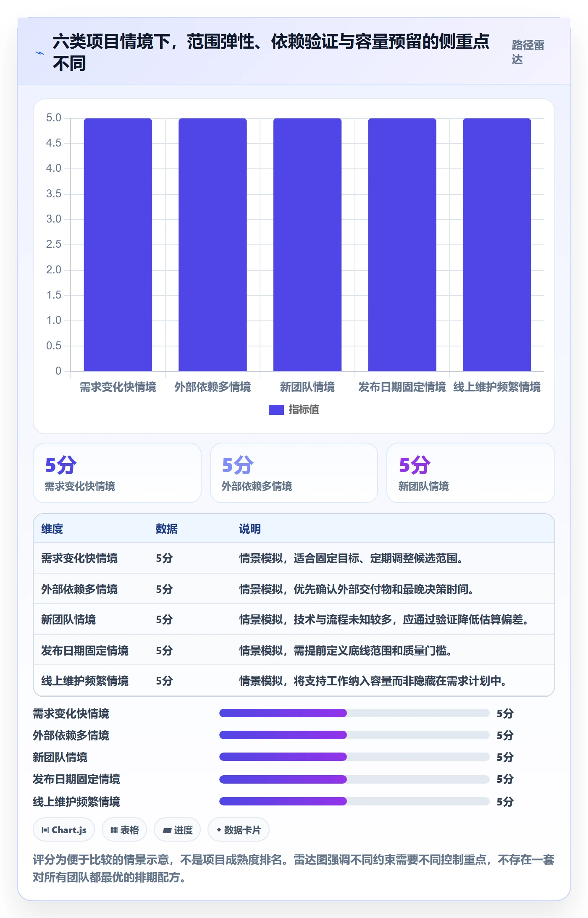Viewport: 588px width, 918px height.
Task: Click 发布日期固定情境 in the table's 维度 column
Action: (85, 650)
